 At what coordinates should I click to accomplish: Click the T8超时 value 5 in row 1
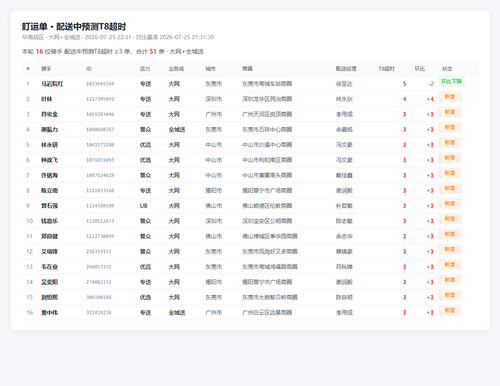[x=404, y=84]
